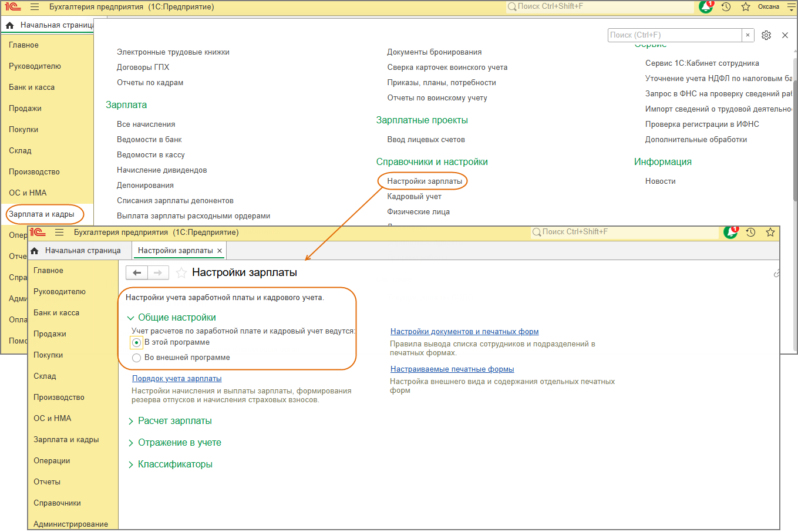The image size is (798, 532).
Task: Open Сервис 1С:Кабинет сотрудника
Action: 702,63
